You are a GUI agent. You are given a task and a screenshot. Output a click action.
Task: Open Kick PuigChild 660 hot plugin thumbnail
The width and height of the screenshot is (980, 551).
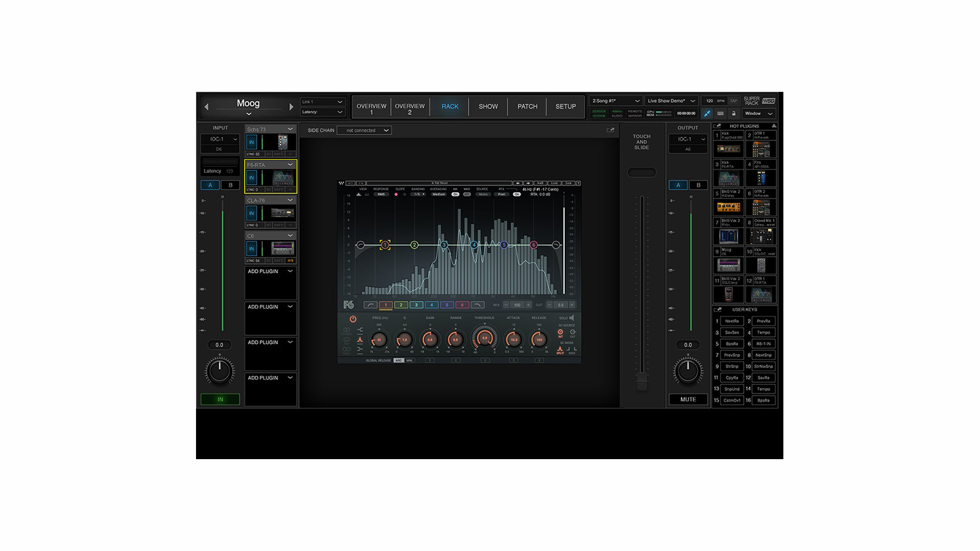point(729,149)
